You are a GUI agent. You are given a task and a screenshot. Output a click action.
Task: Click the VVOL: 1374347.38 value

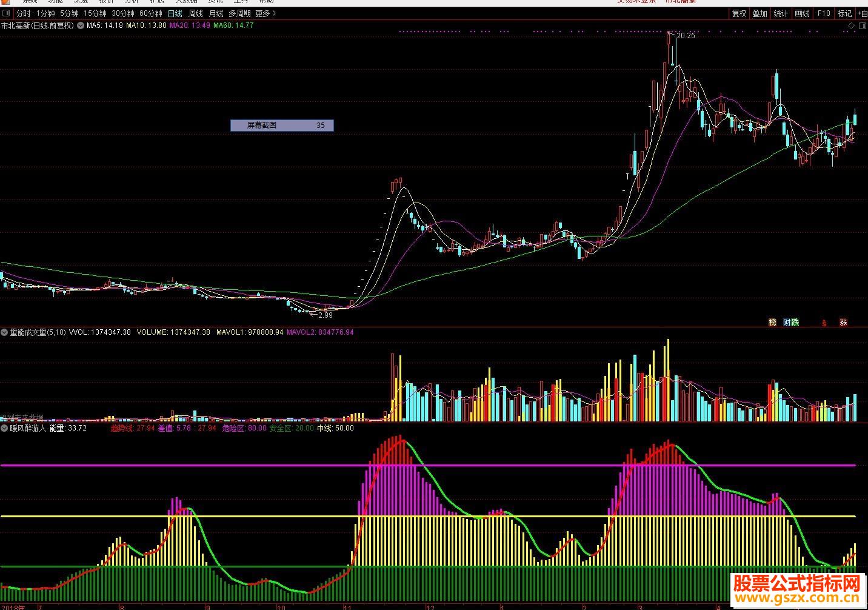pos(100,332)
